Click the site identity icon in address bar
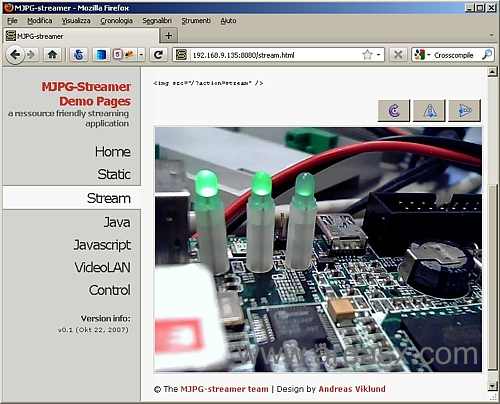The image size is (500, 404). point(181,55)
